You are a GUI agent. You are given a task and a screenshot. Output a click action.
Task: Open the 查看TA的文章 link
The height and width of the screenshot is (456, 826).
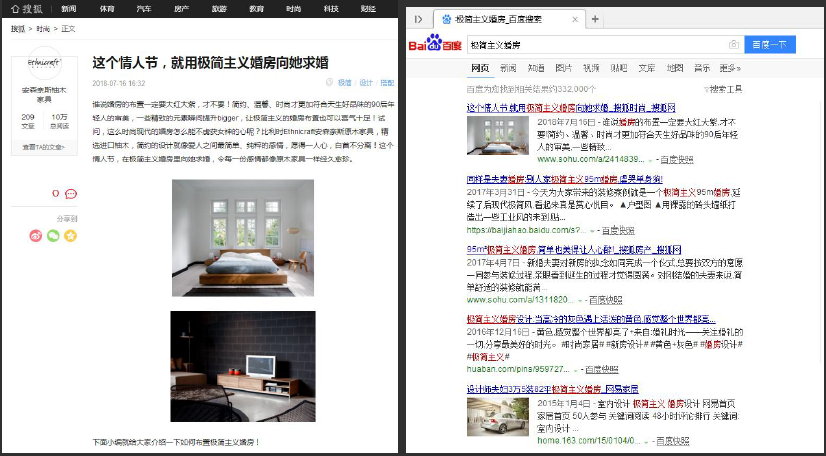click(x=44, y=146)
